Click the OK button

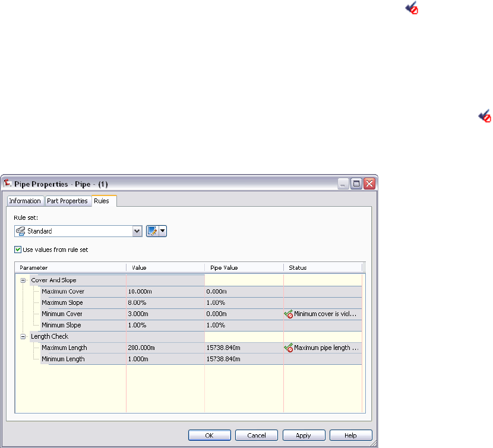(x=210, y=436)
